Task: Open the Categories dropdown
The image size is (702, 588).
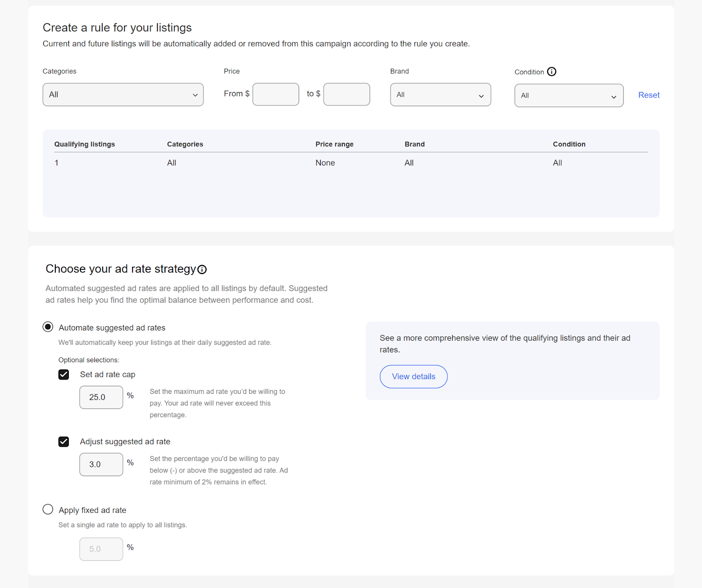Action: coord(123,94)
